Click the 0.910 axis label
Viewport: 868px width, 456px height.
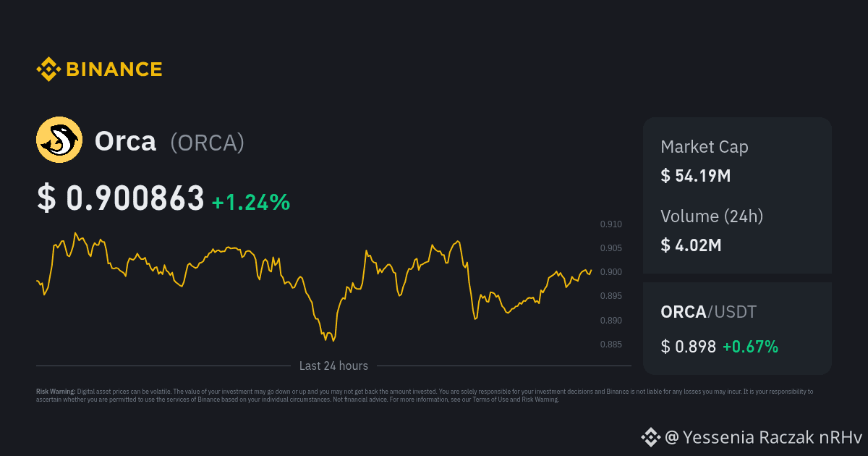pos(610,224)
